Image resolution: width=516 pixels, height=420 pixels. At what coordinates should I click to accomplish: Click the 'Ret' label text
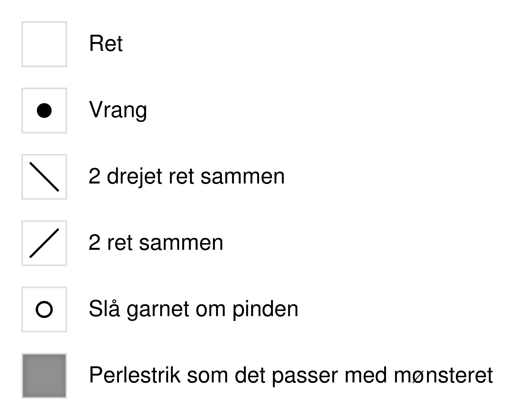[106, 43]
